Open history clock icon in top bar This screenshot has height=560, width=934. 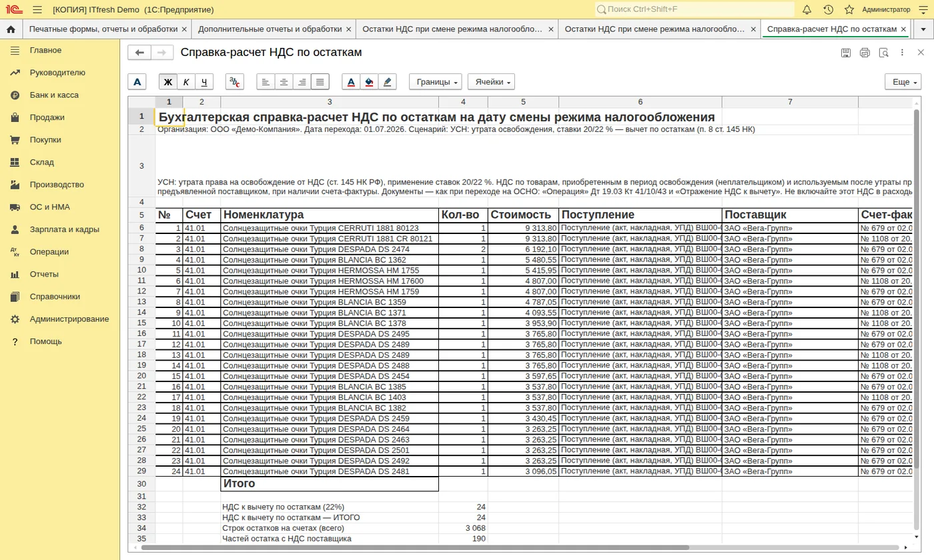pyautogui.click(x=828, y=9)
